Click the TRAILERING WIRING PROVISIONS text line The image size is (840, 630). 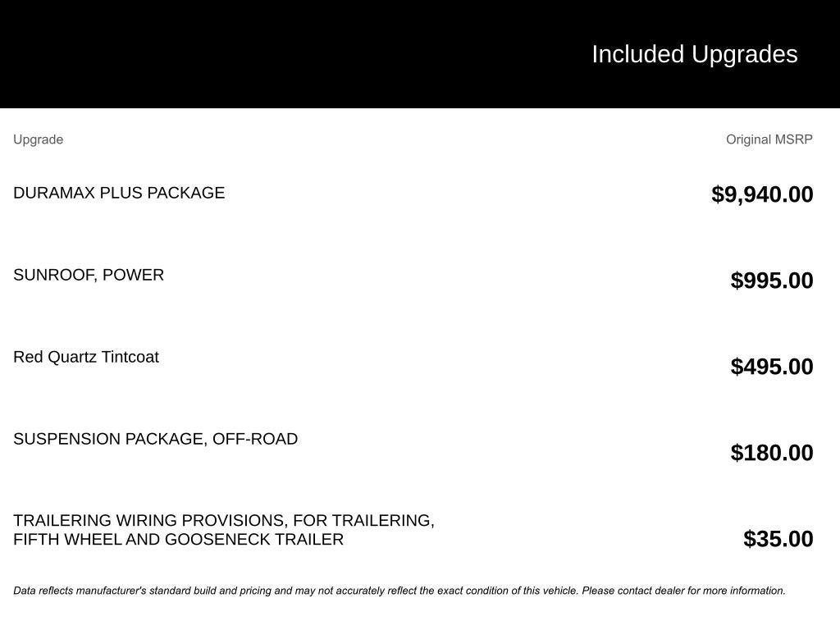(x=224, y=520)
